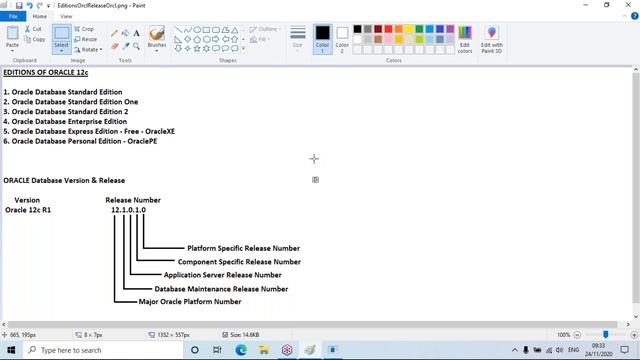Pick the black color swatch
This screenshot has width=640, height=360.
[x=357, y=29]
